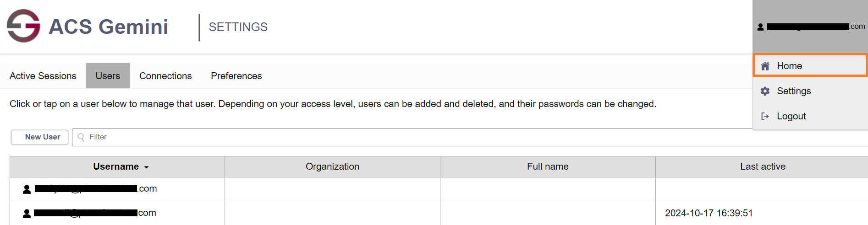Sort by the Last active column header

coord(763,166)
